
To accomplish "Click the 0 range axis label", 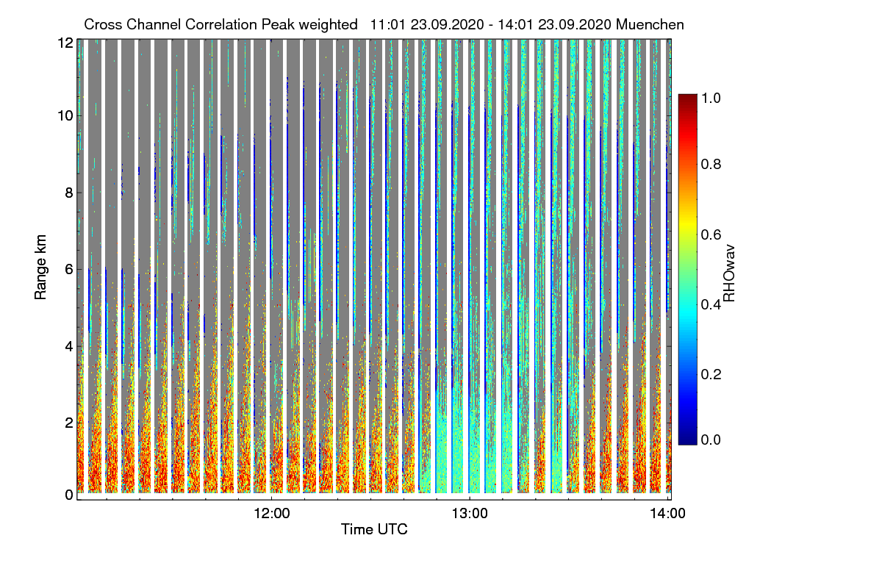I will coord(69,495).
